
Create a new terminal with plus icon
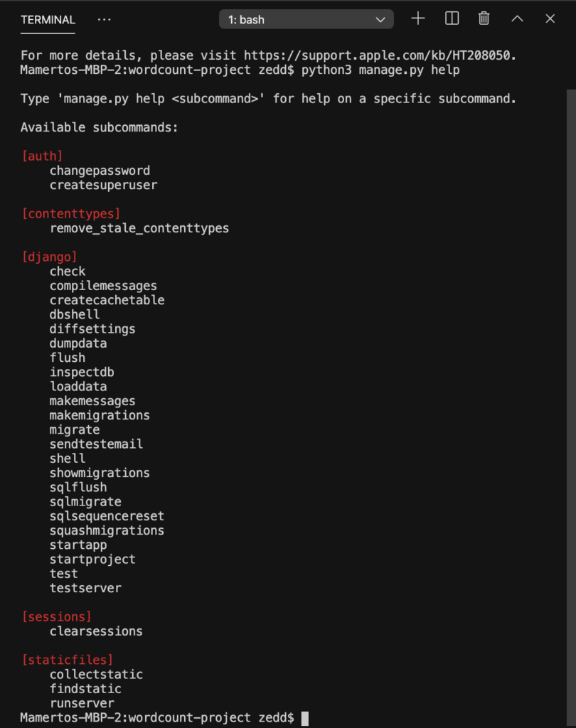pyautogui.click(x=418, y=18)
